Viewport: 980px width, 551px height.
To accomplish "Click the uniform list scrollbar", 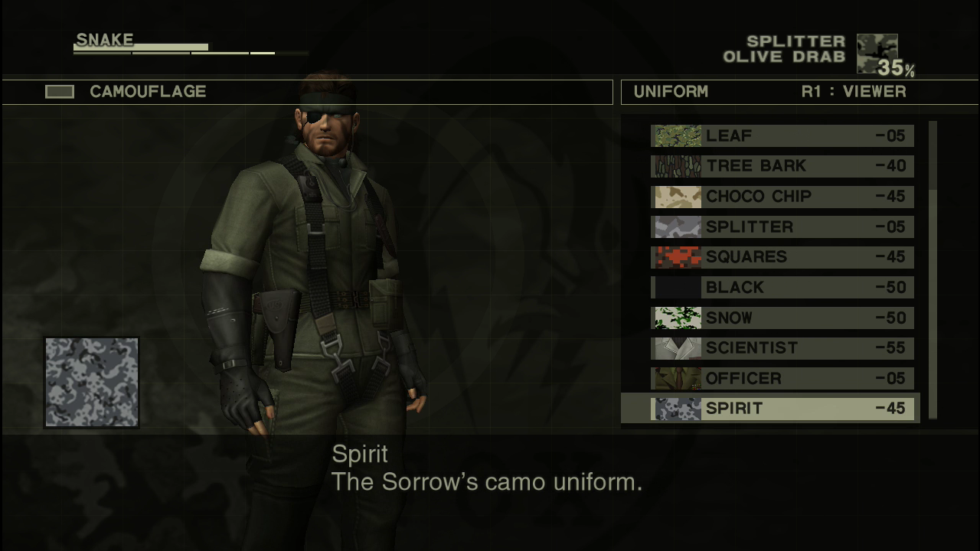I will click(x=933, y=270).
